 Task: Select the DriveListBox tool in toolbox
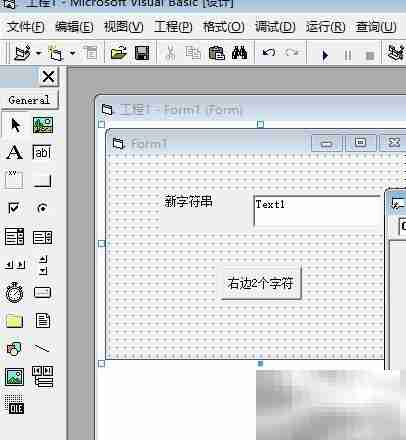(x=42, y=292)
